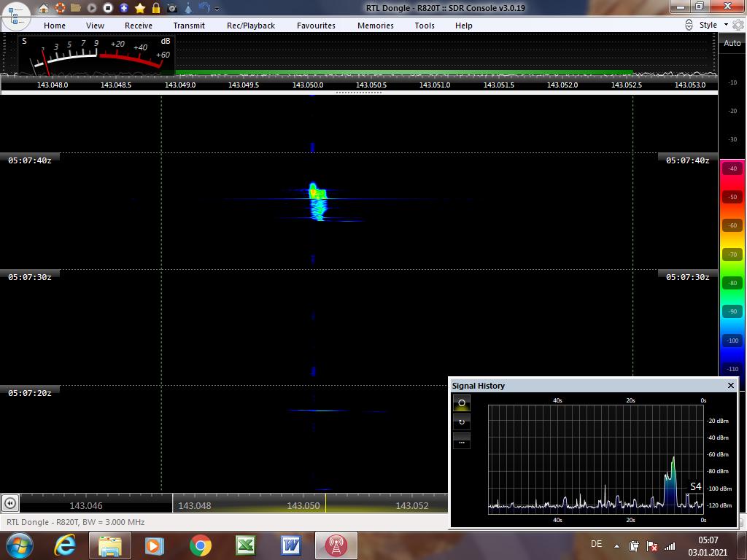Screen dimensions: 747x560
Task: Open the Receive ribbon tab
Action: click(x=139, y=26)
